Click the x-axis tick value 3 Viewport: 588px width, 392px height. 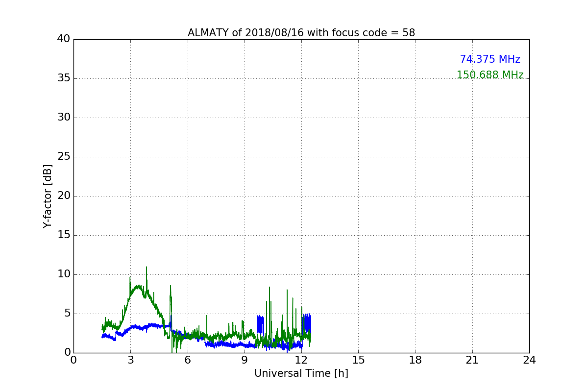pos(130,360)
